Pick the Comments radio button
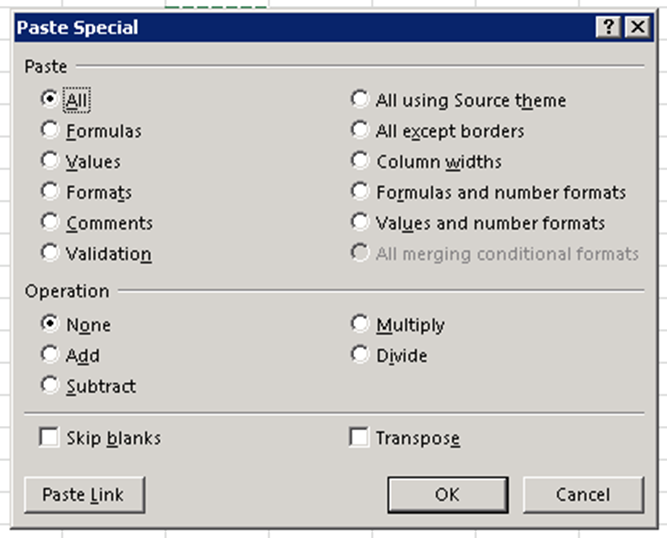 (x=49, y=223)
